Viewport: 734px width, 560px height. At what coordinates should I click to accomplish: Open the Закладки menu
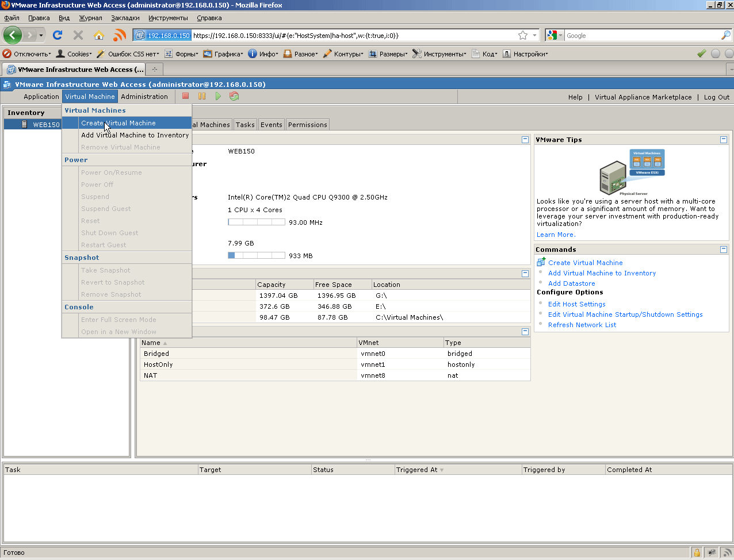[125, 18]
